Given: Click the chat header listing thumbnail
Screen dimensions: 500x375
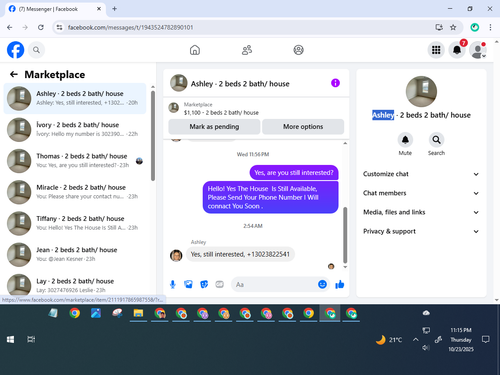Looking at the screenshot, I should pos(179,83).
